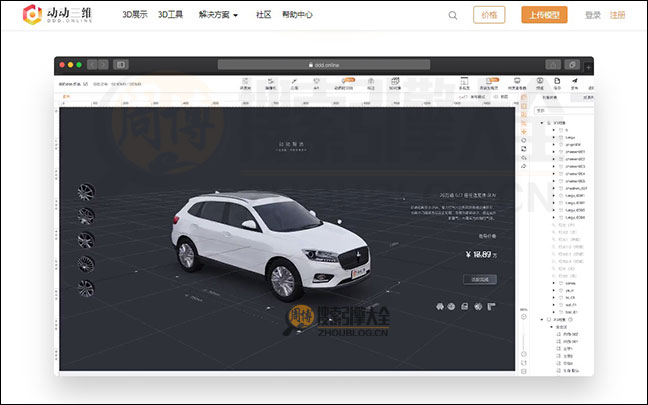This screenshot has height=405, width=648.
Task: Click the center icon of the scene's bottom icon row
Action: (465, 306)
